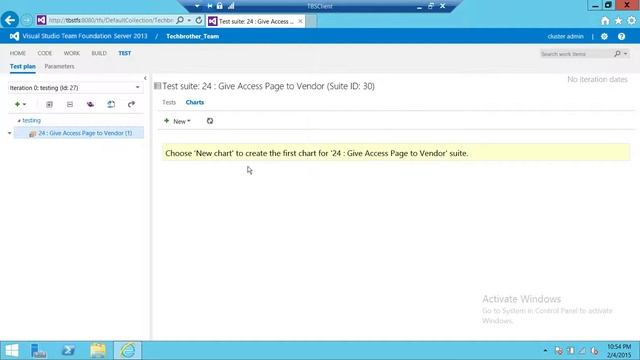
Task: Click the taskbar clock showing 10:54 PM
Action: point(619,351)
